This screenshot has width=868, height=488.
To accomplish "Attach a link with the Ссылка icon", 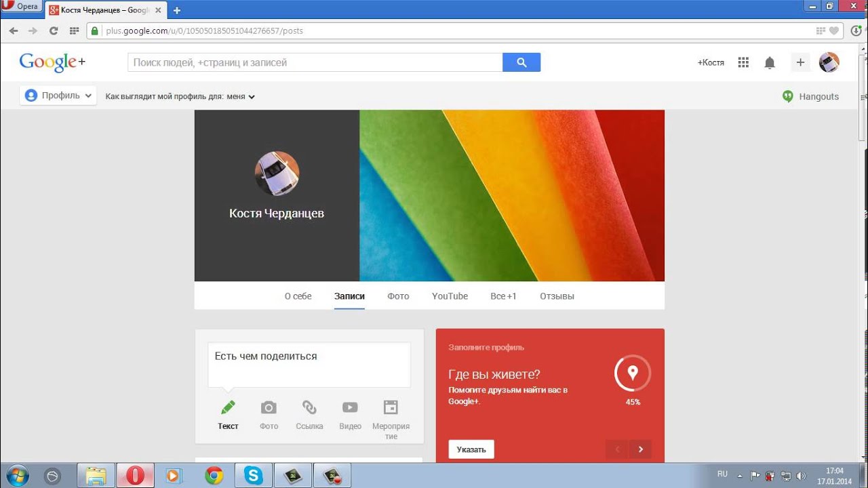I will tap(309, 407).
